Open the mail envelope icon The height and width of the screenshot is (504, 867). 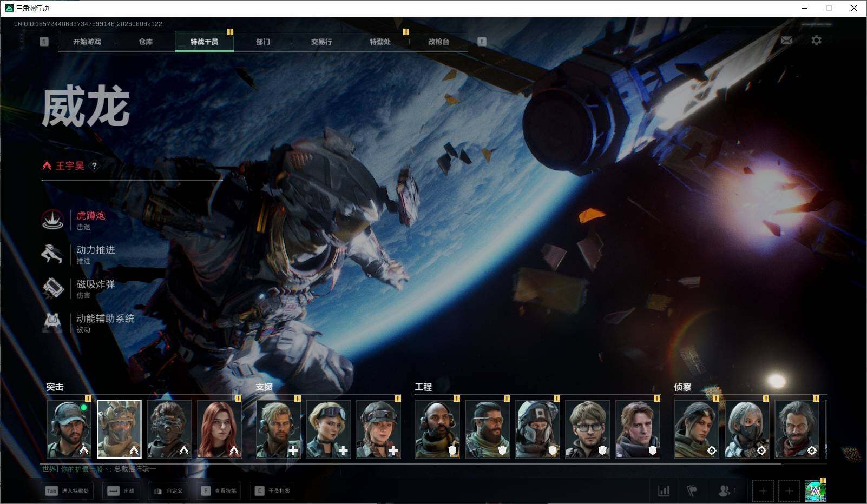(x=786, y=41)
